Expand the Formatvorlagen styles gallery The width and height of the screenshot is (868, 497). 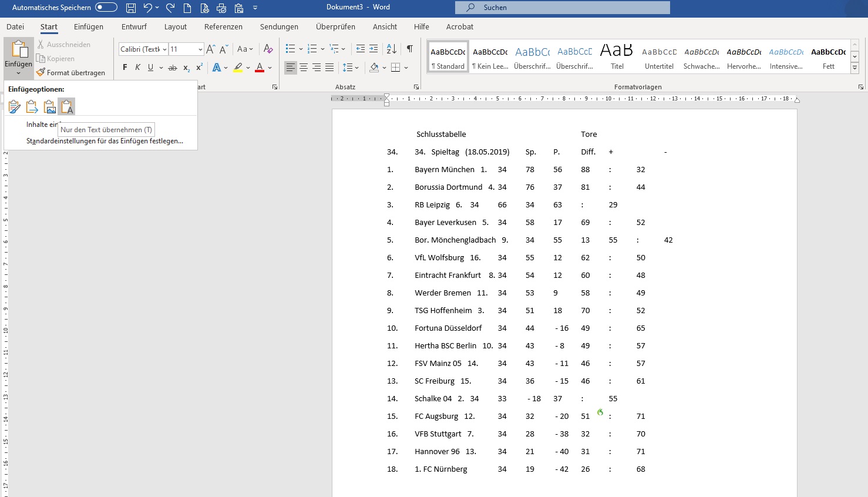pos(854,69)
